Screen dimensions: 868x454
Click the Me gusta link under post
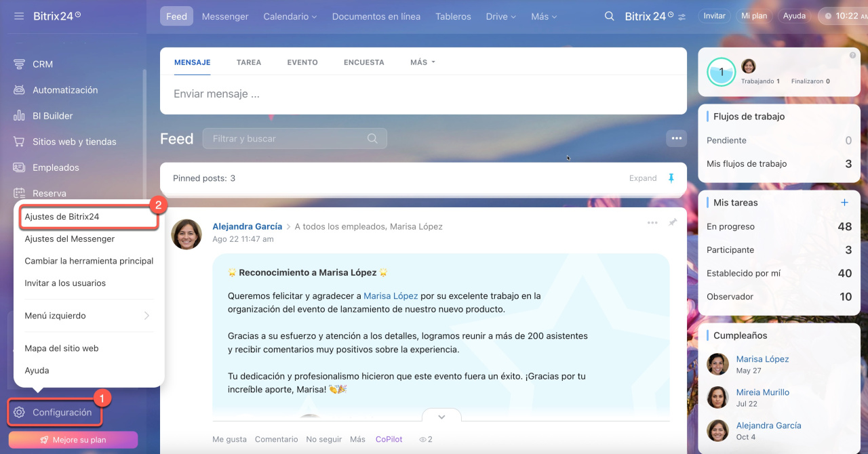[x=229, y=439]
